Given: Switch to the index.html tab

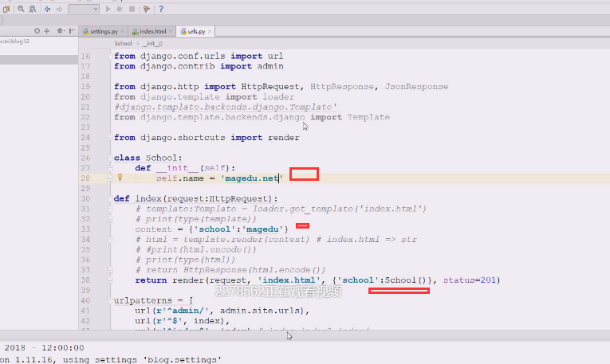Looking at the screenshot, I should pyautogui.click(x=152, y=31).
